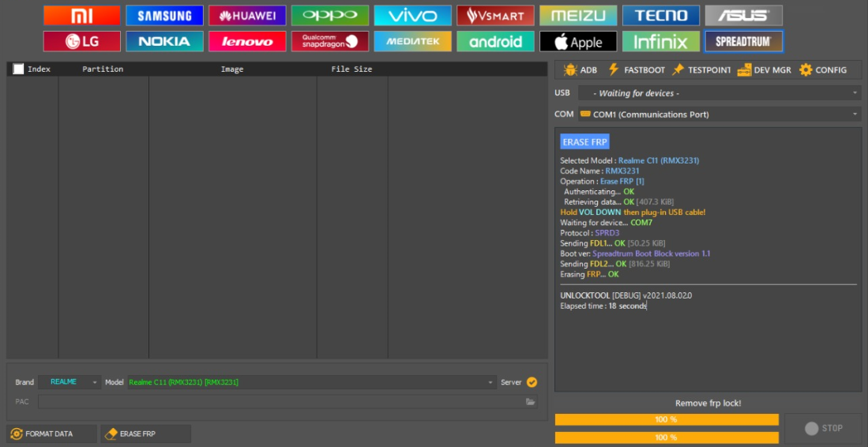This screenshot has height=447, width=868.
Task: Click the Partition column header
Action: [x=103, y=69]
